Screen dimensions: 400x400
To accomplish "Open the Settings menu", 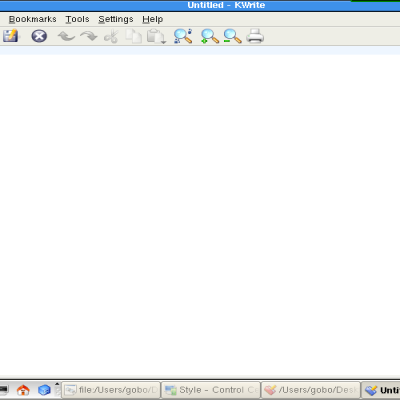I will [x=116, y=19].
